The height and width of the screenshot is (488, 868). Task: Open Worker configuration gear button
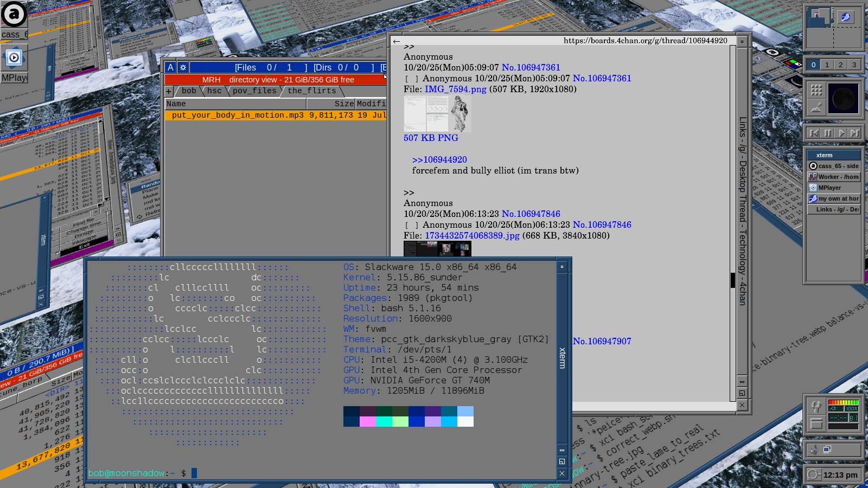pos(183,67)
